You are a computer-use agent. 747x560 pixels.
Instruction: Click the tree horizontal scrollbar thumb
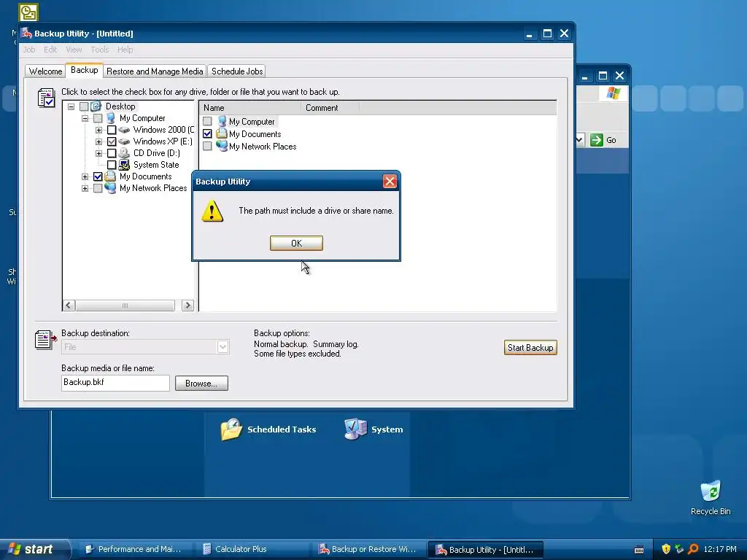click(x=125, y=306)
